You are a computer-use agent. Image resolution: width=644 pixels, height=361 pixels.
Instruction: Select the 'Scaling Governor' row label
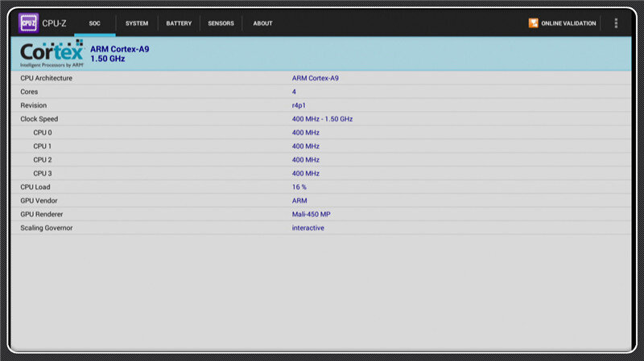[x=47, y=228]
